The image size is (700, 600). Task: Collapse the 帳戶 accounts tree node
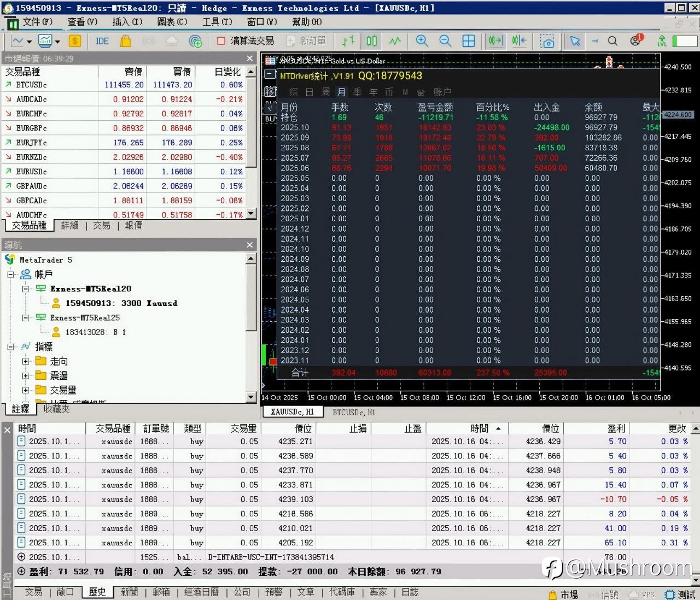tap(10, 274)
